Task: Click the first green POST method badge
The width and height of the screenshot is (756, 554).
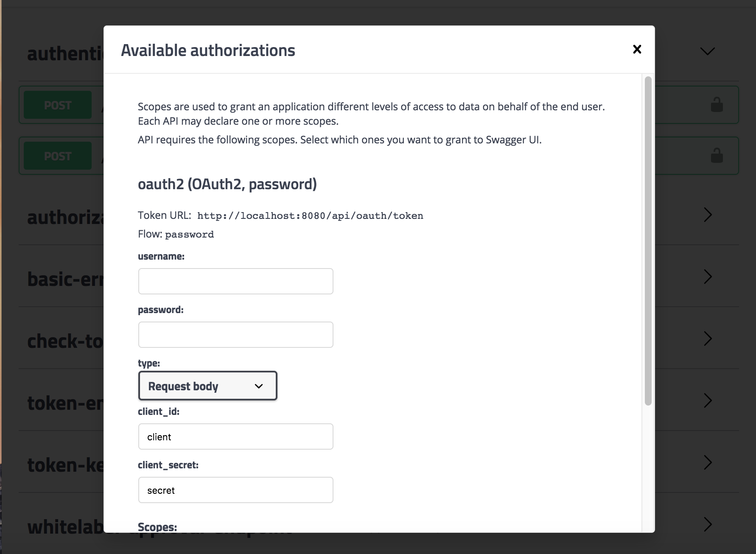Action: 58,105
